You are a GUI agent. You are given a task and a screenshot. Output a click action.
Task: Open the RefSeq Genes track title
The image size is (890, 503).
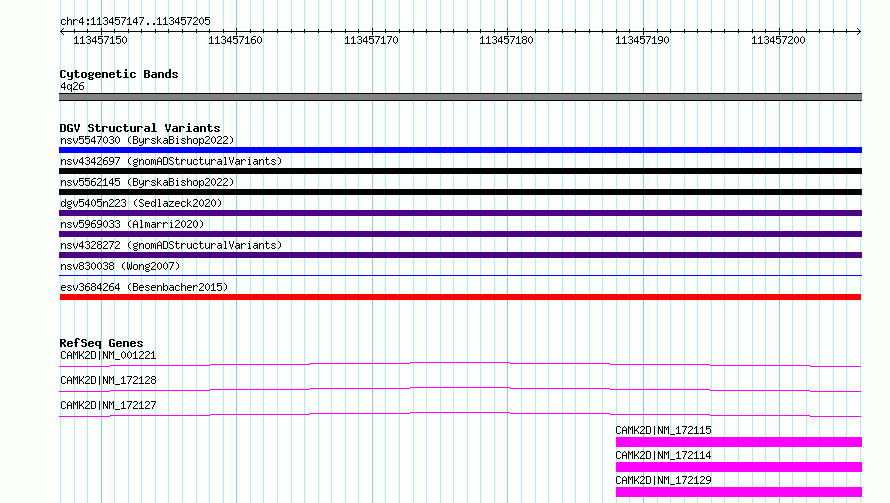pos(101,343)
